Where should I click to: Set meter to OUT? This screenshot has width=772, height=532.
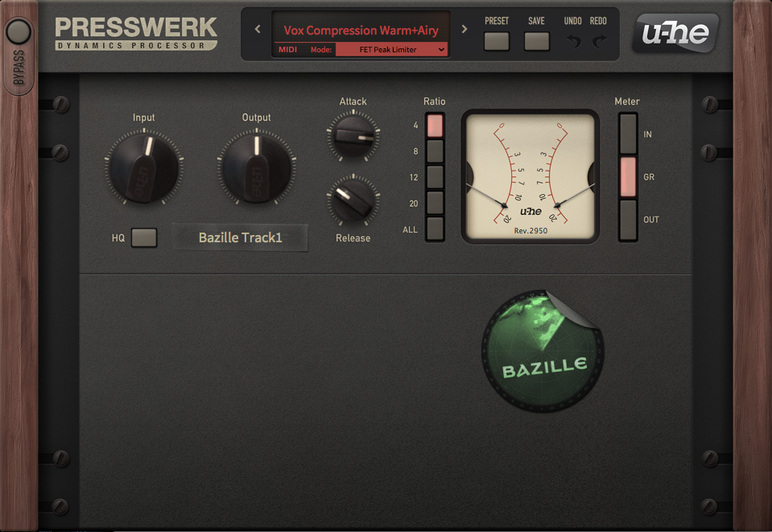click(x=628, y=220)
